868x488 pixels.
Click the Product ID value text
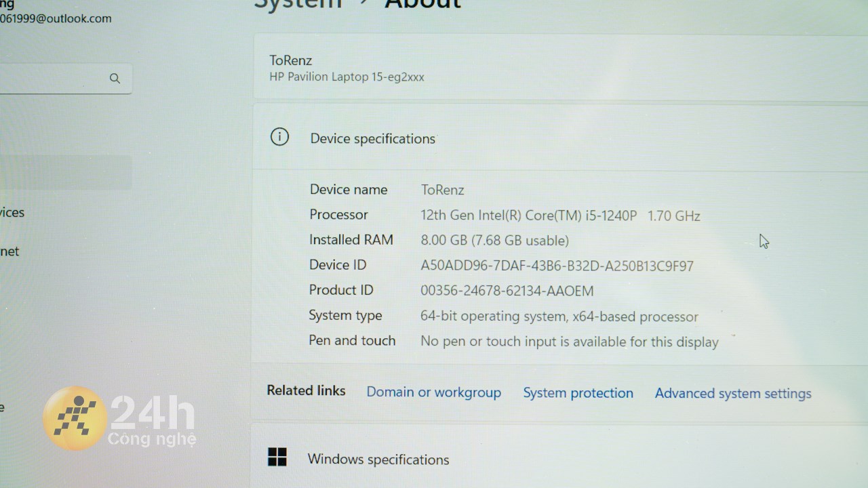pyautogui.click(x=507, y=291)
